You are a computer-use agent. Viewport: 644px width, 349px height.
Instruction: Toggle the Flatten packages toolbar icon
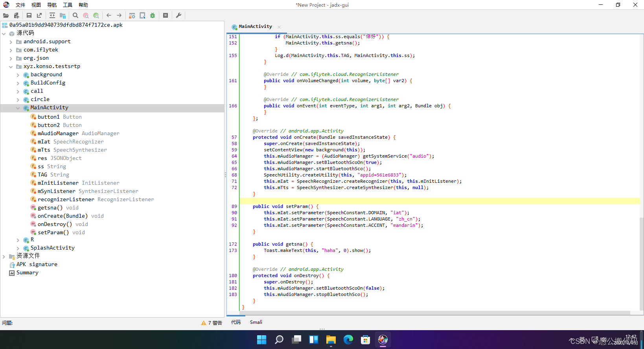tap(63, 15)
